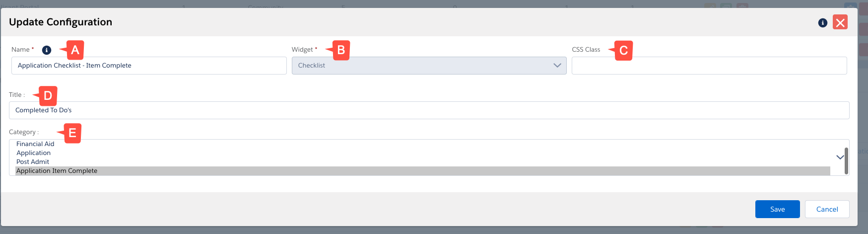868x234 pixels.
Task: Click the Title field reading Completed To Do's
Action: click(429, 110)
